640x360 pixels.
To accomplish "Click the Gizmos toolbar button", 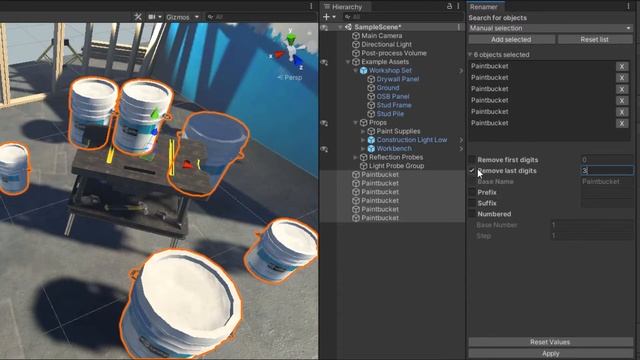I will [178, 17].
